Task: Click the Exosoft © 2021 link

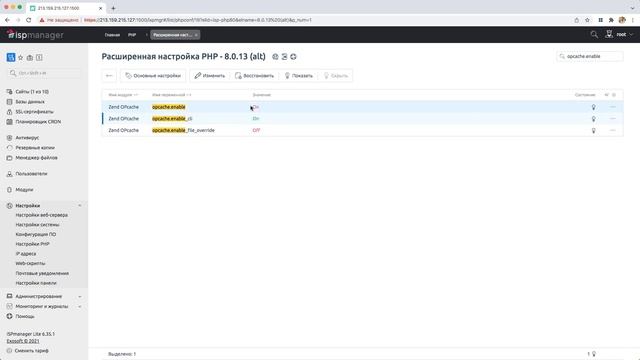Action: (23, 341)
